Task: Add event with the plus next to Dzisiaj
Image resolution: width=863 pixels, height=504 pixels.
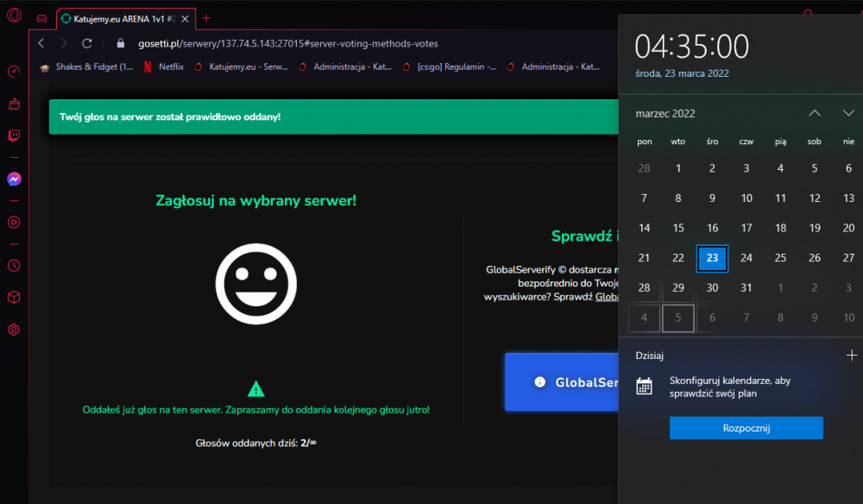Action: [852, 356]
